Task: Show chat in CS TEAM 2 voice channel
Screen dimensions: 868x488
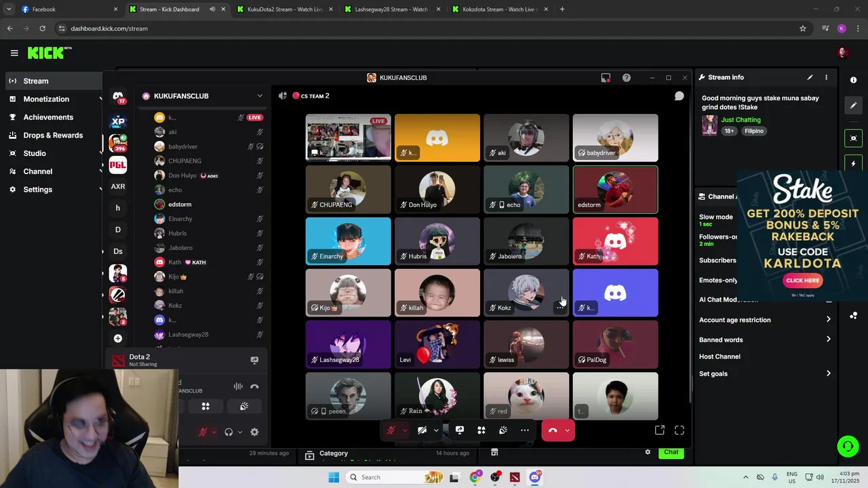Action: coord(679,96)
